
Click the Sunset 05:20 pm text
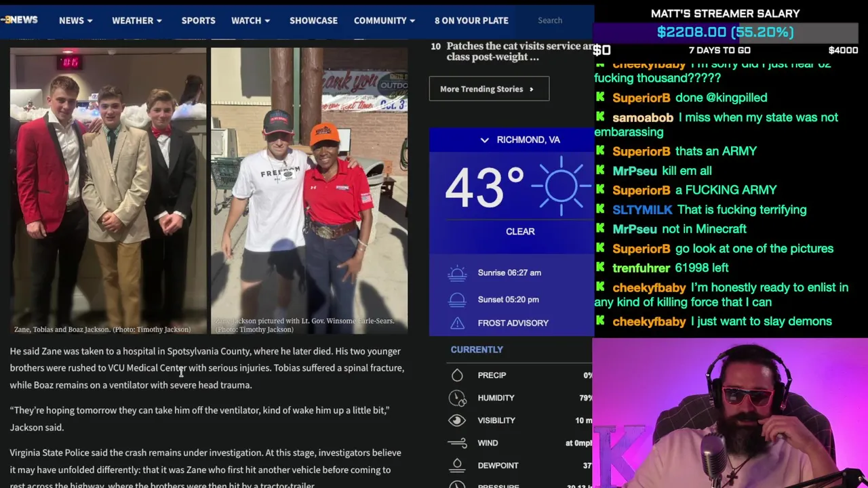pyautogui.click(x=509, y=300)
